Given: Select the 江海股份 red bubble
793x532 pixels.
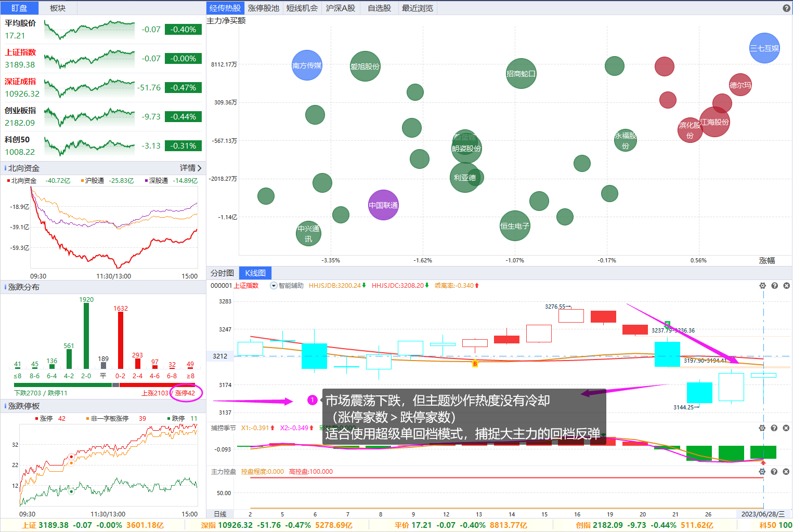Looking at the screenshot, I should [714, 122].
